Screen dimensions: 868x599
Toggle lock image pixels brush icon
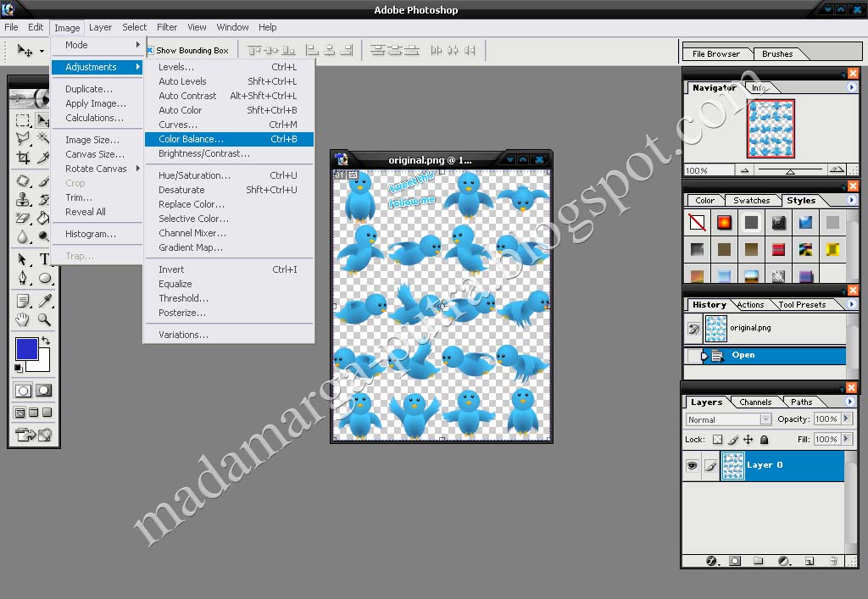(x=733, y=440)
